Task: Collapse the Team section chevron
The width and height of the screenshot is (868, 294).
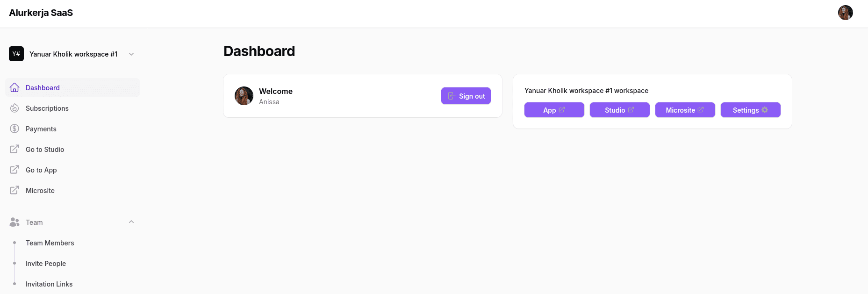Action: coord(131,222)
